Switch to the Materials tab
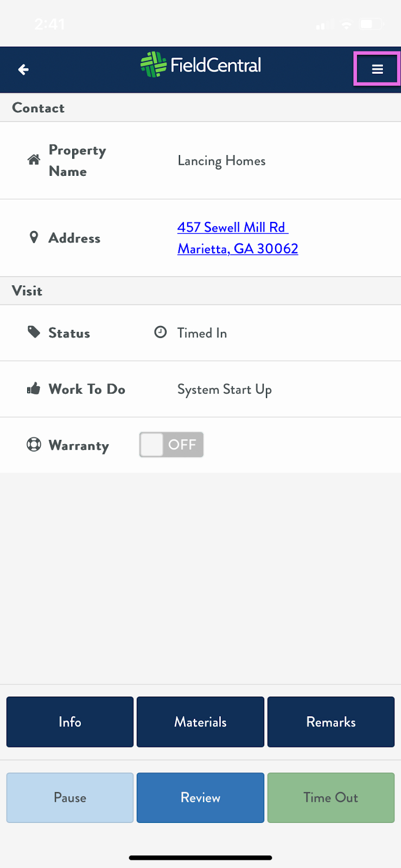The image size is (401, 868). [200, 722]
